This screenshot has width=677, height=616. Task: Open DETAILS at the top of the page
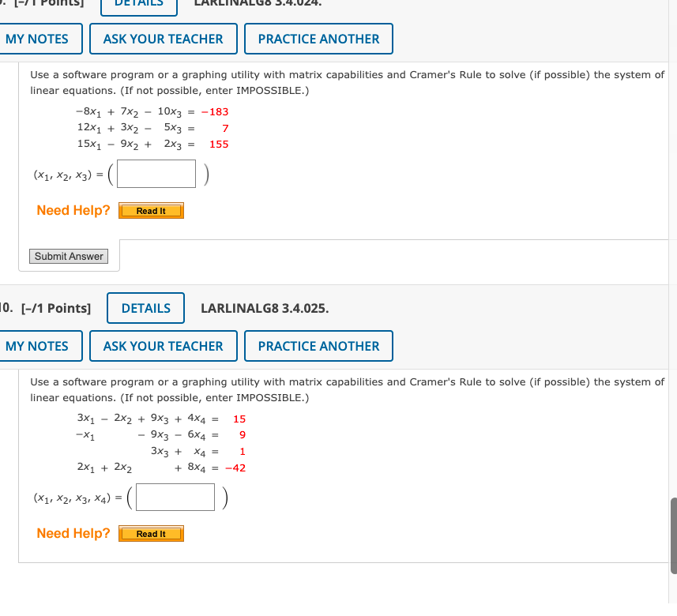[138, 5]
